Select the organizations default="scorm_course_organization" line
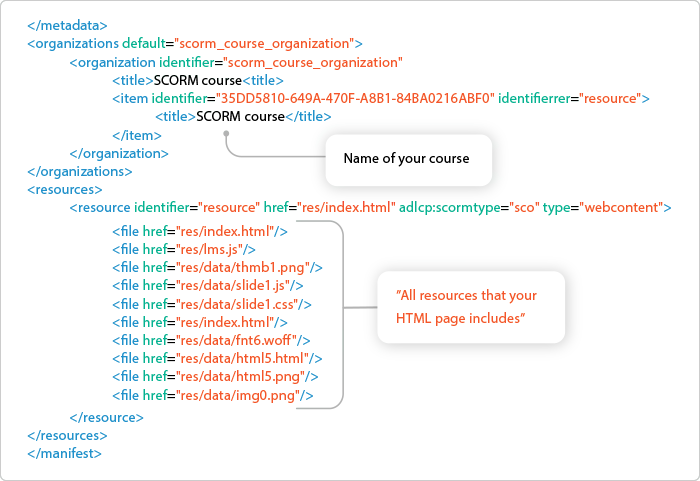The image size is (700, 481). pos(195,44)
